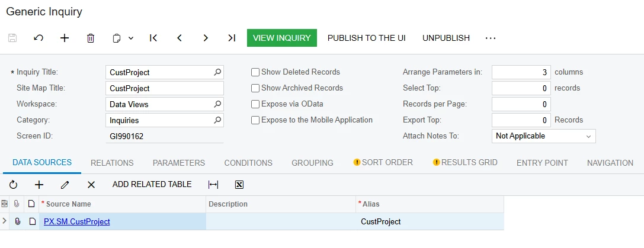Delete the inquiry using the trash icon

[91, 38]
